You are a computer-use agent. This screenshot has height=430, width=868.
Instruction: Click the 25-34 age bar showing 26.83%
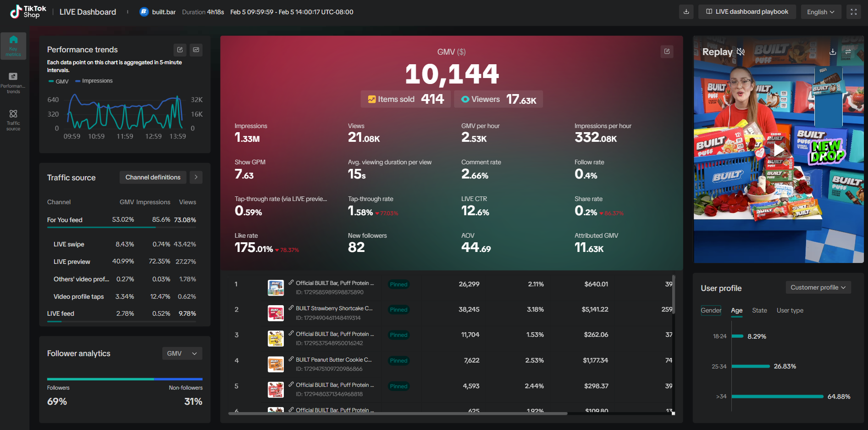751,366
